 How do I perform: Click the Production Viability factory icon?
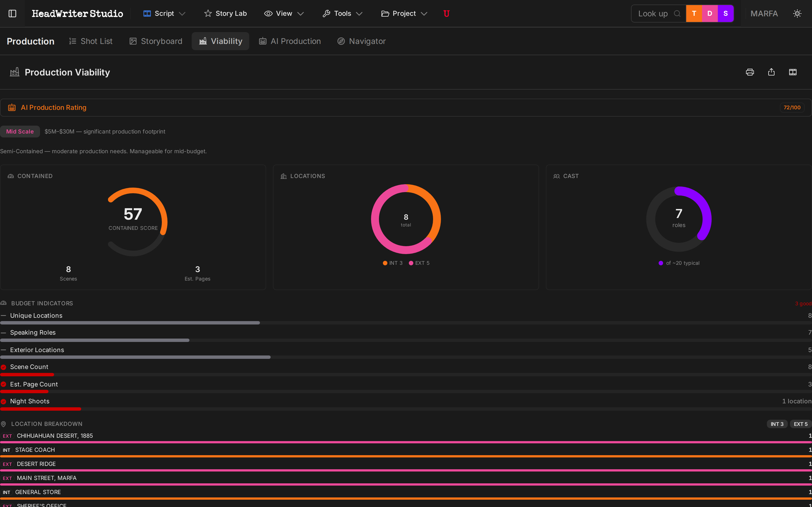pos(14,72)
